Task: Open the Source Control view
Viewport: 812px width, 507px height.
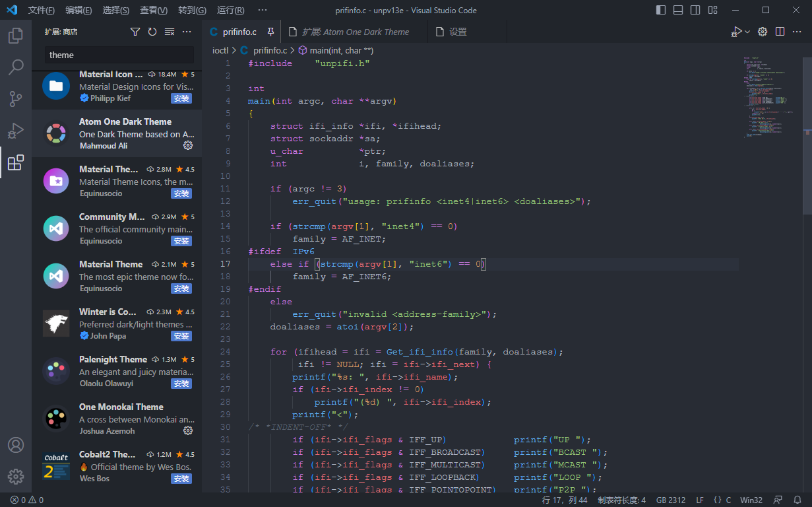Action: tap(16, 99)
